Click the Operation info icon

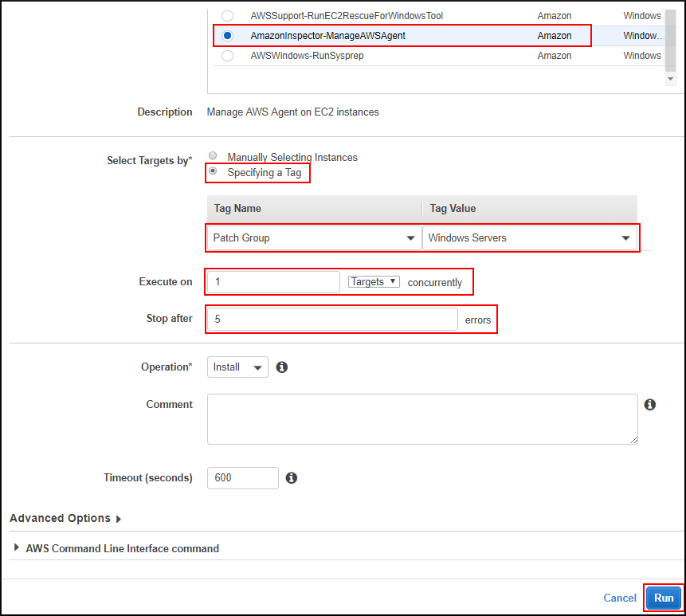[x=282, y=367]
